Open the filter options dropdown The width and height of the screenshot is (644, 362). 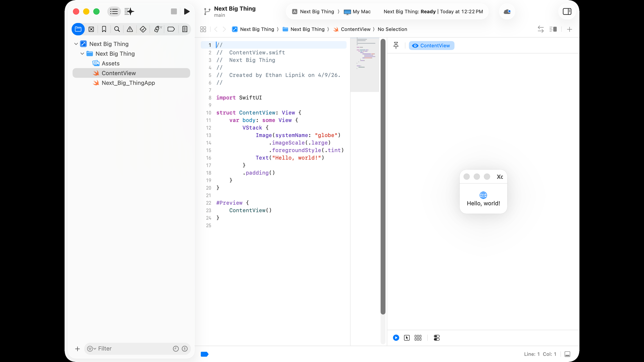92,349
